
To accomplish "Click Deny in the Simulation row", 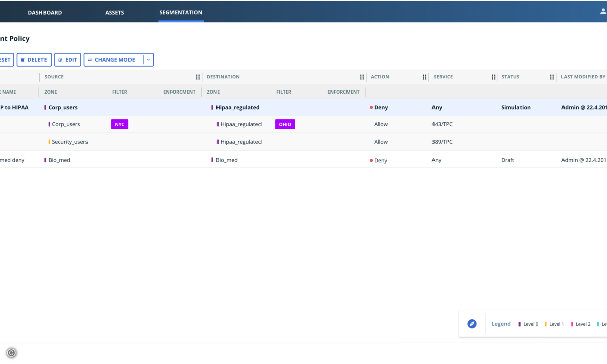I will 381,108.
